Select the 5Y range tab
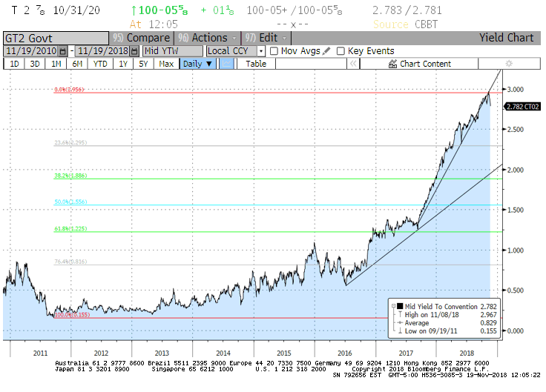This screenshot has width=546, height=392. pyautogui.click(x=143, y=64)
